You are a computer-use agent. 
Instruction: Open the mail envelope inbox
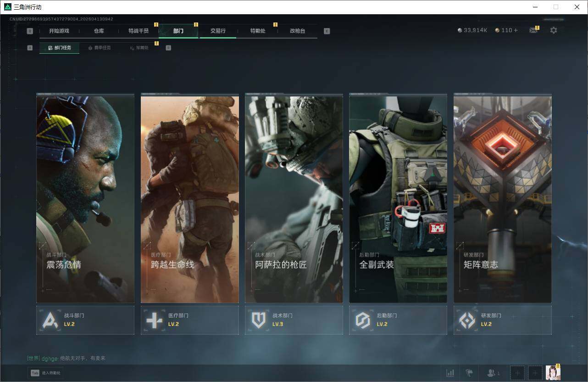coord(533,30)
